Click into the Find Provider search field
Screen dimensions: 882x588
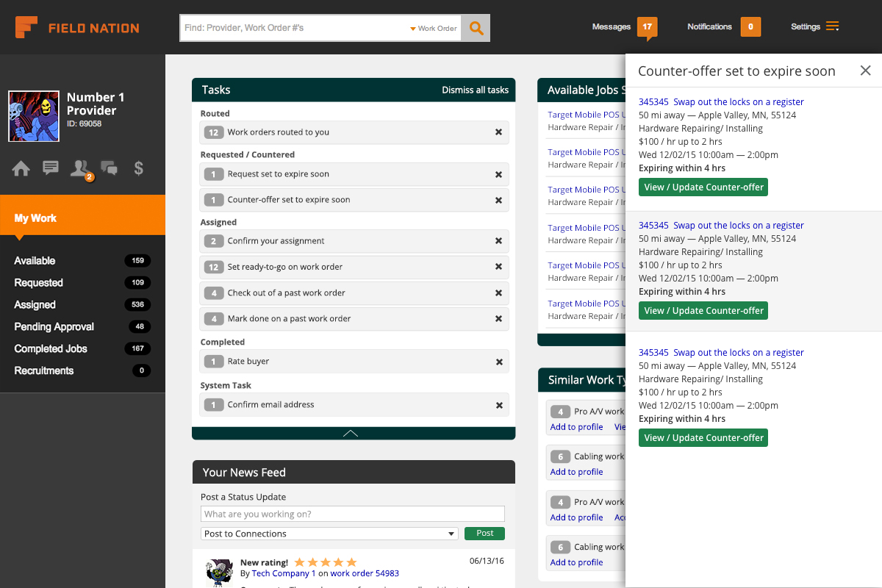click(x=294, y=28)
